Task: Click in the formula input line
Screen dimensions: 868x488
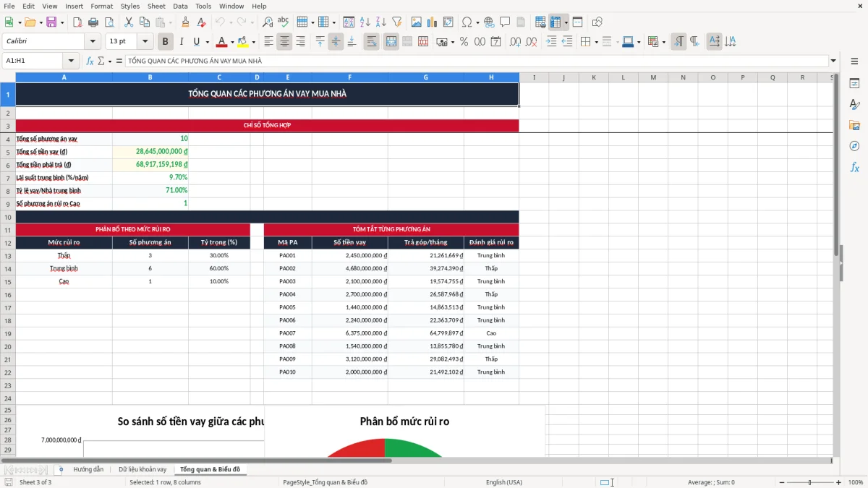Action: coord(476,61)
